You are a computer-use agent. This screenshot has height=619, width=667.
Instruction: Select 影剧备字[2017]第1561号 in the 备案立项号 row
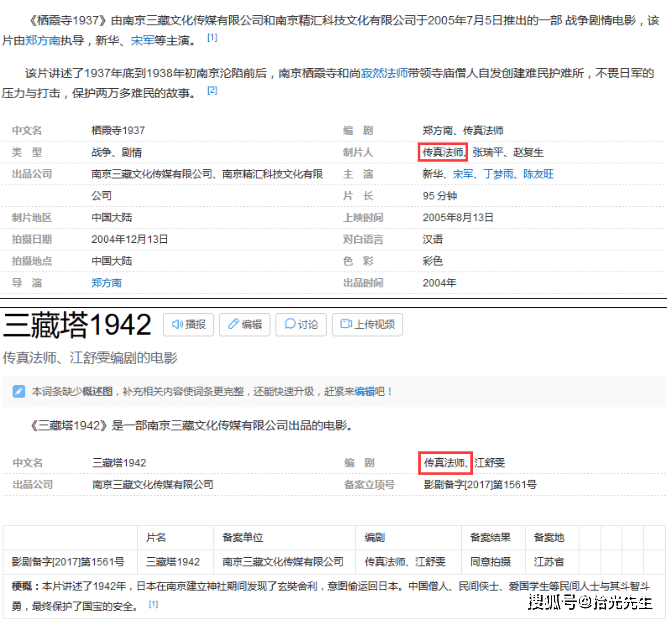480,485
